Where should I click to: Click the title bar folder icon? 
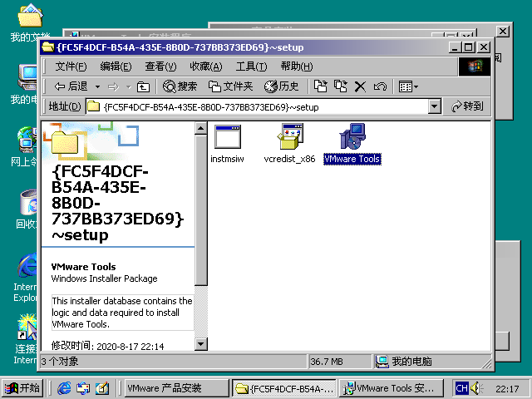pyautogui.click(x=48, y=47)
